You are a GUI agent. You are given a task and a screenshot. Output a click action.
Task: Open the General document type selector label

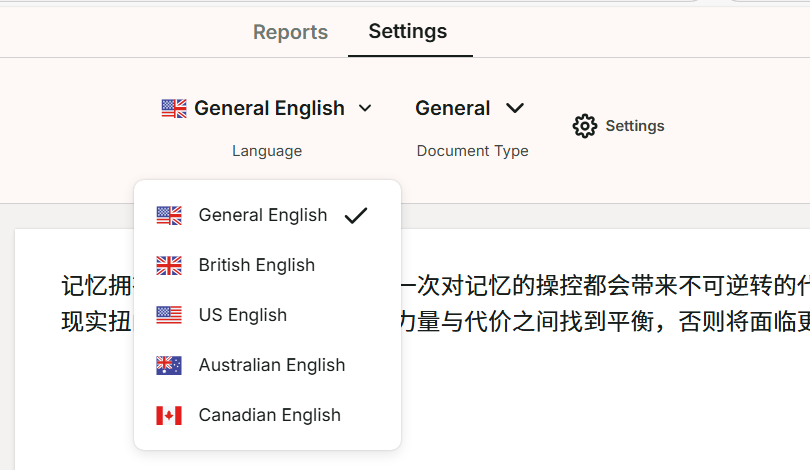(x=453, y=108)
